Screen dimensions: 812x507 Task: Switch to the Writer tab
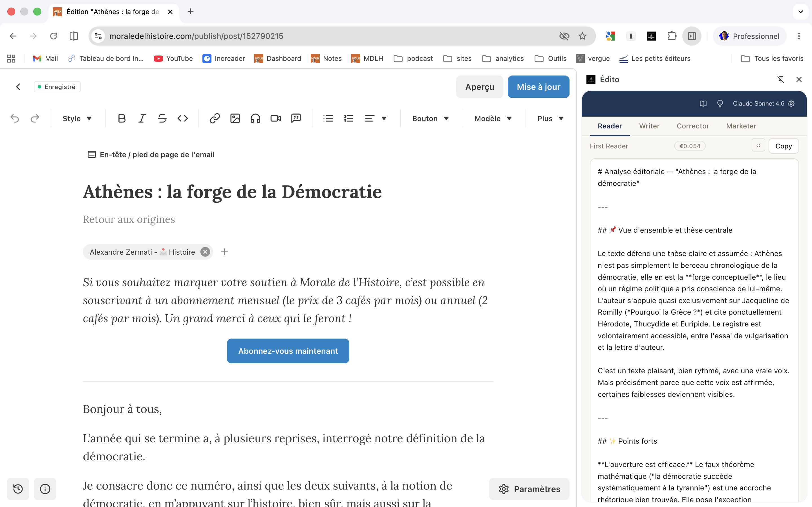coord(649,126)
